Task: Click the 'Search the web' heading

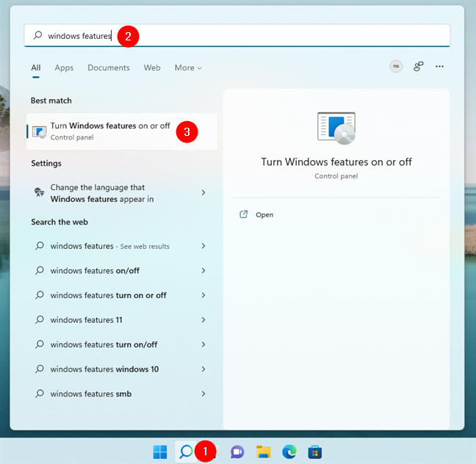Action: (x=59, y=222)
